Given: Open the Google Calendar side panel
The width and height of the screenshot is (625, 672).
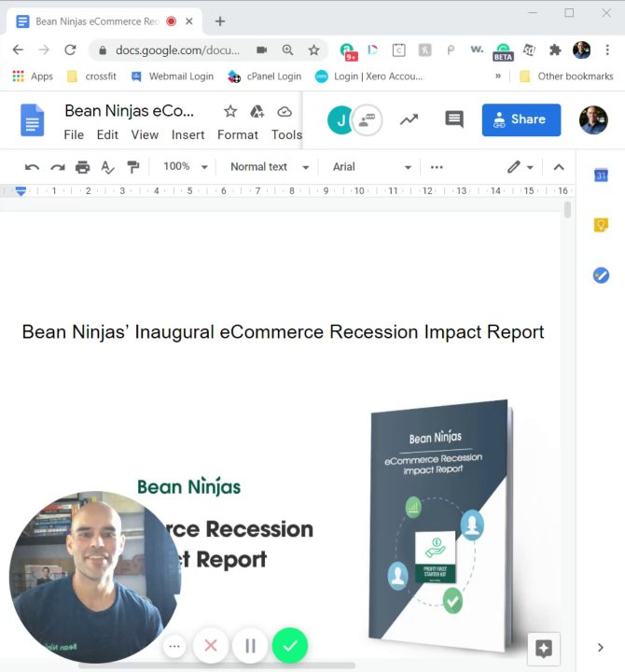Looking at the screenshot, I should (x=601, y=175).
